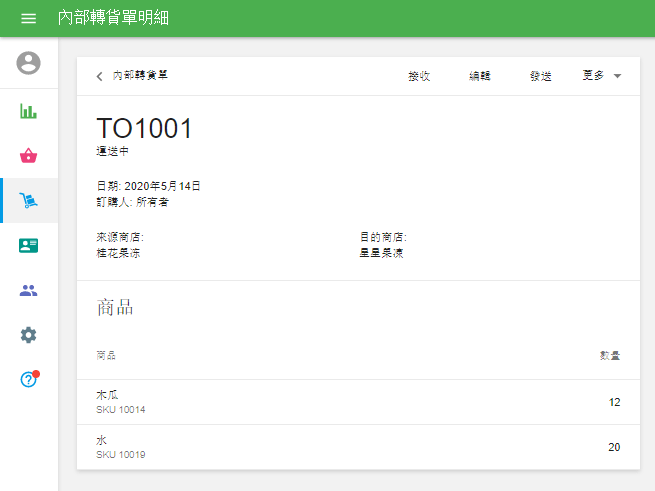The width and height of the screenshot is (655, 491).
Task: Click the 商品 column header
Action: (106, 356)
